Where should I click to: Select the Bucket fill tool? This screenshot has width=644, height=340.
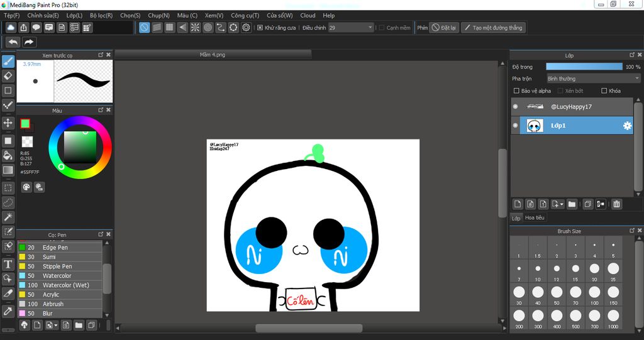tap(8, 155)
